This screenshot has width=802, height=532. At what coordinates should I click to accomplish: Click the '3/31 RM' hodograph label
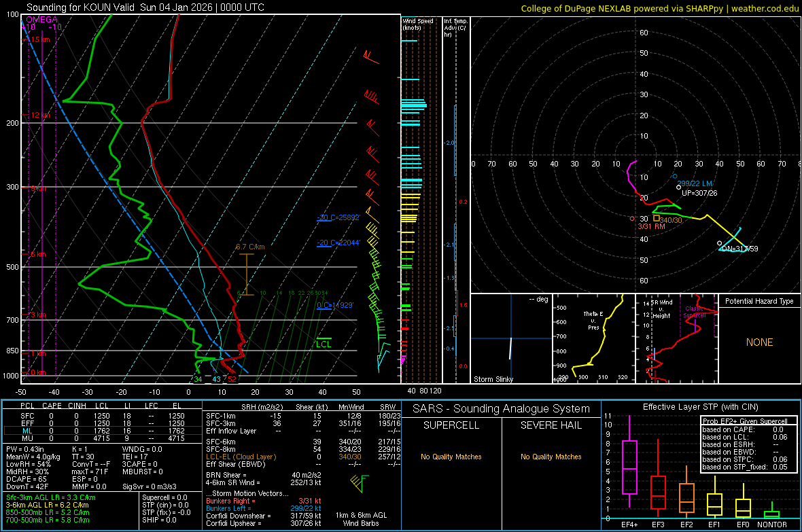click(x=651, y=226)
